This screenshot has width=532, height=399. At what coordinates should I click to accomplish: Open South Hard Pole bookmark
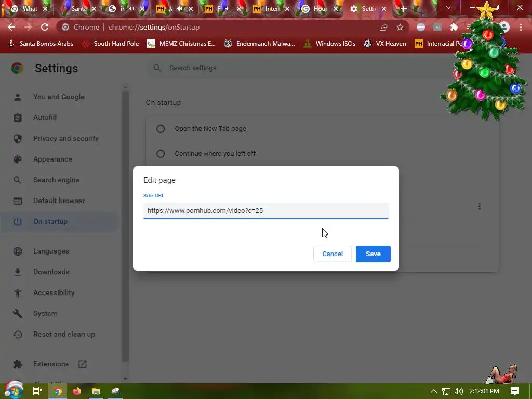click(x=111, y=44)
